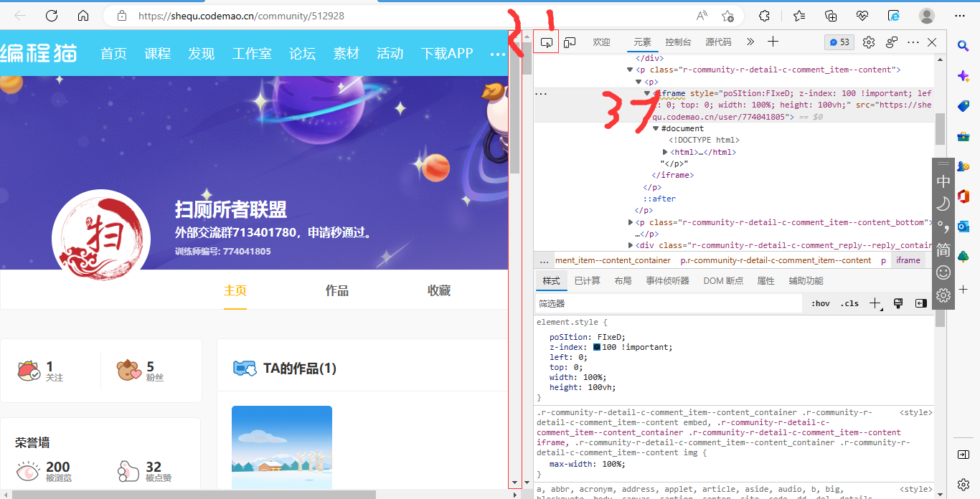This screenshot has height=499, width=980.
Task: Toggle .cls element classes panel
Action: tap(850, 303)
